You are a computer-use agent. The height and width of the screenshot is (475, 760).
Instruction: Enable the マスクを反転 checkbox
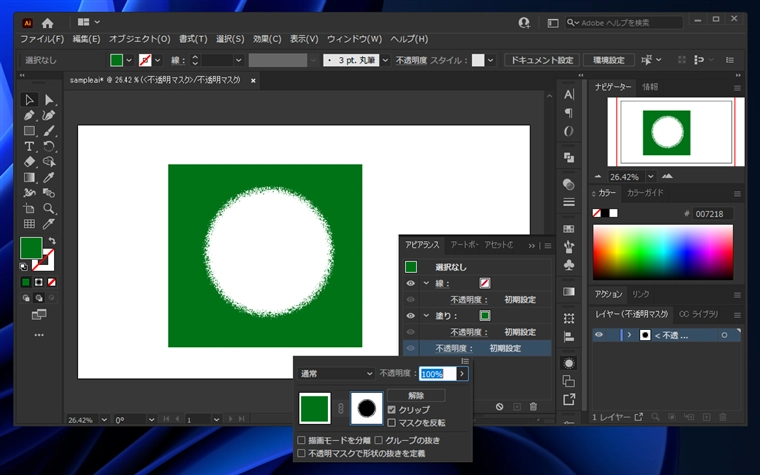[392, 423]
